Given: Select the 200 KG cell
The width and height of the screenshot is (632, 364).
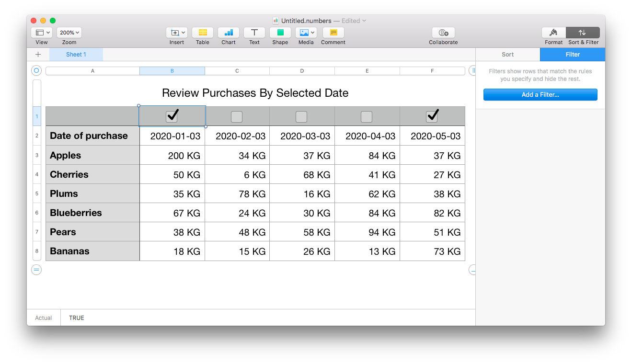Looking at the screenshot, I should (172, 155).
